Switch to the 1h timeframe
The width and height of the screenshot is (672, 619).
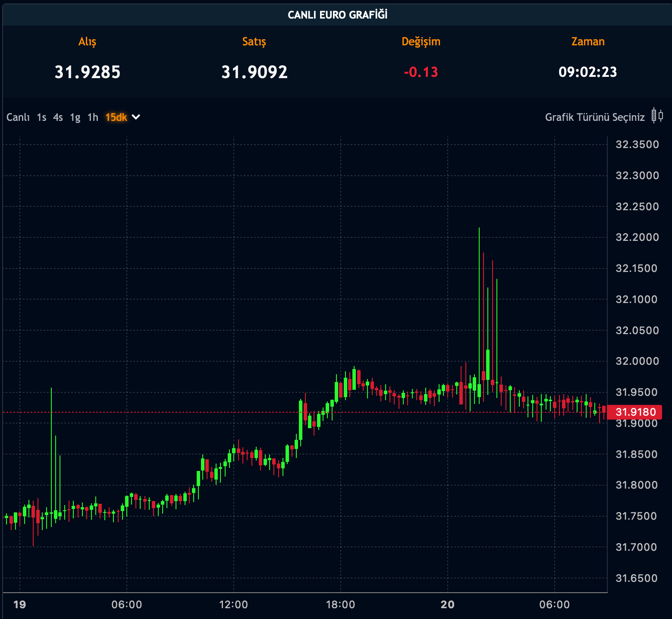[93, 117]
